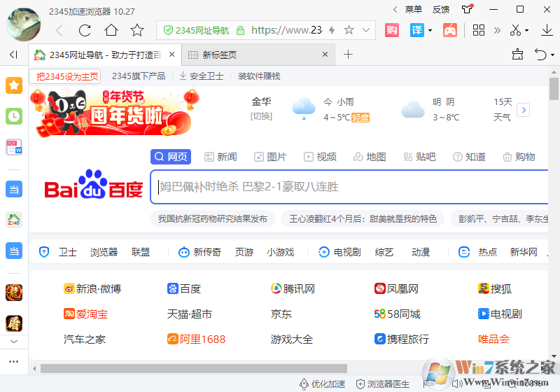Click the horizontal page scrollbar
The image size is (560, 392).
coord(194,368)
